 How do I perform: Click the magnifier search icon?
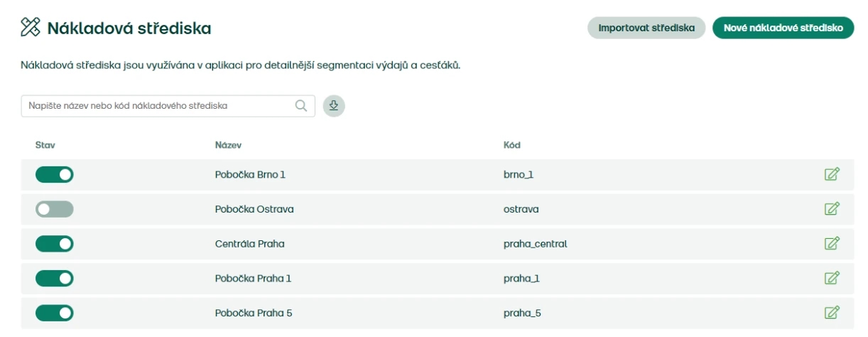pyautogui.click(x=301, y=105)
